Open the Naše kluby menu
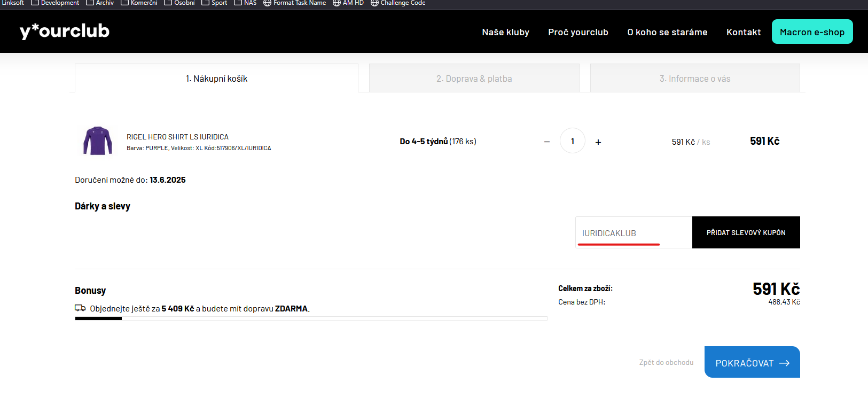This screenshot has width=868, height=398. tap(506, 32)
